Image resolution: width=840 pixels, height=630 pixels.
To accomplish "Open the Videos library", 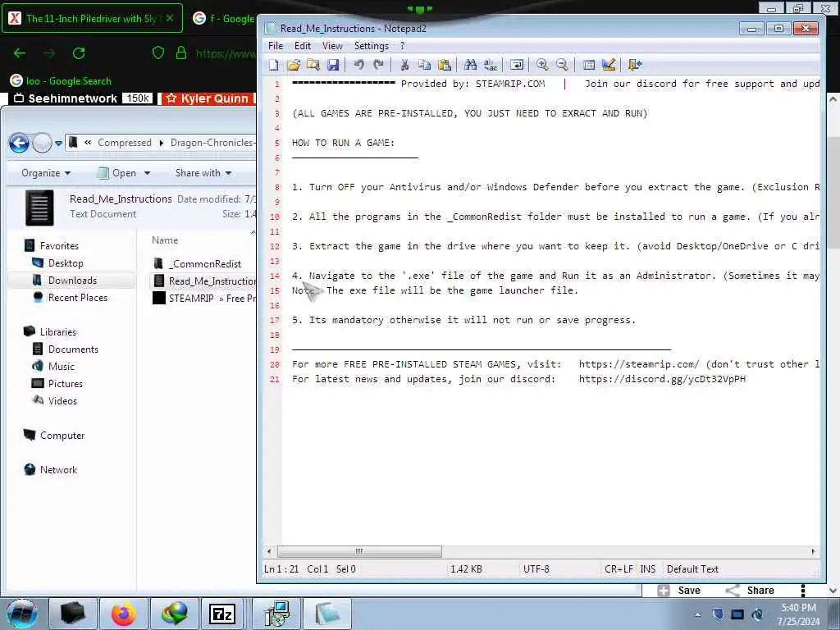I will [62, 400].
